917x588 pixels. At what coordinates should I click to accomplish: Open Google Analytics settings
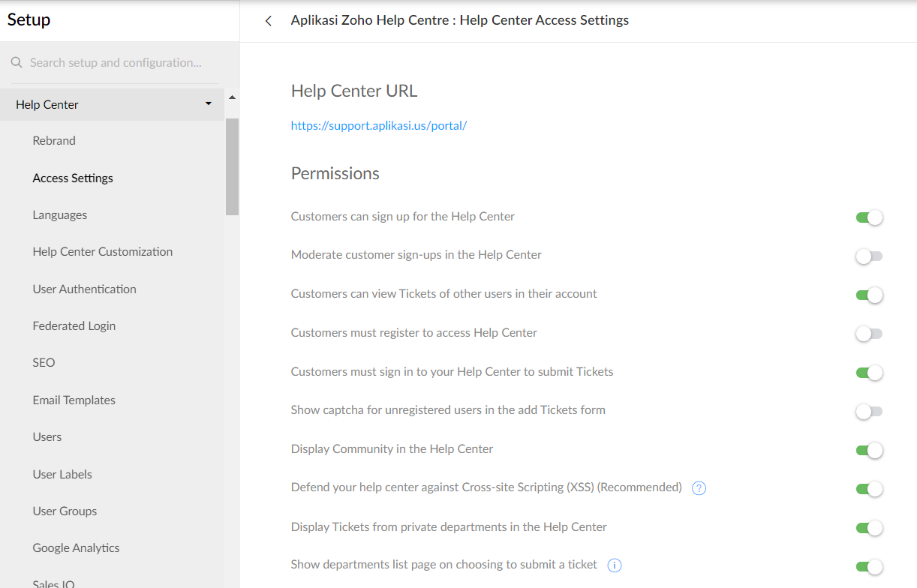(x=77, y=547)
